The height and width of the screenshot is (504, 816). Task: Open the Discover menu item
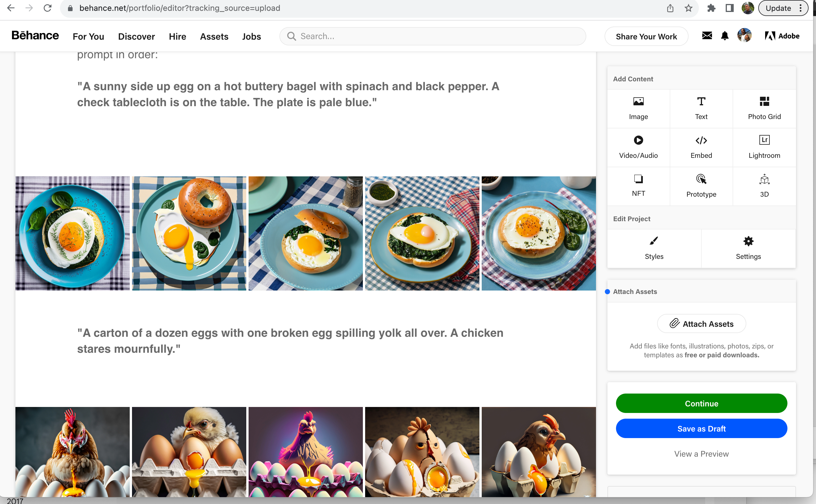pyautogui.click(x=136, y=36)
